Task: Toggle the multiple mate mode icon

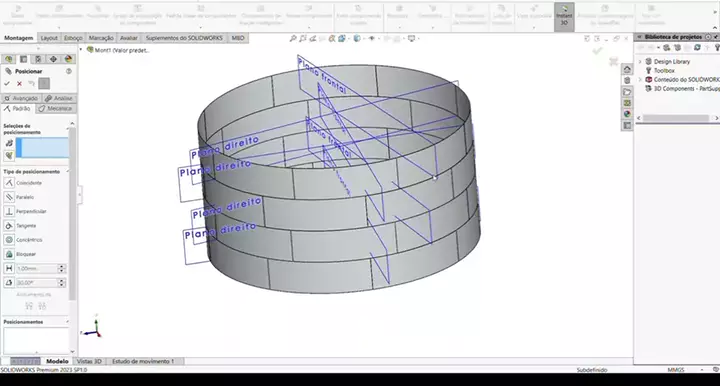Action: [x=9, y=156]
